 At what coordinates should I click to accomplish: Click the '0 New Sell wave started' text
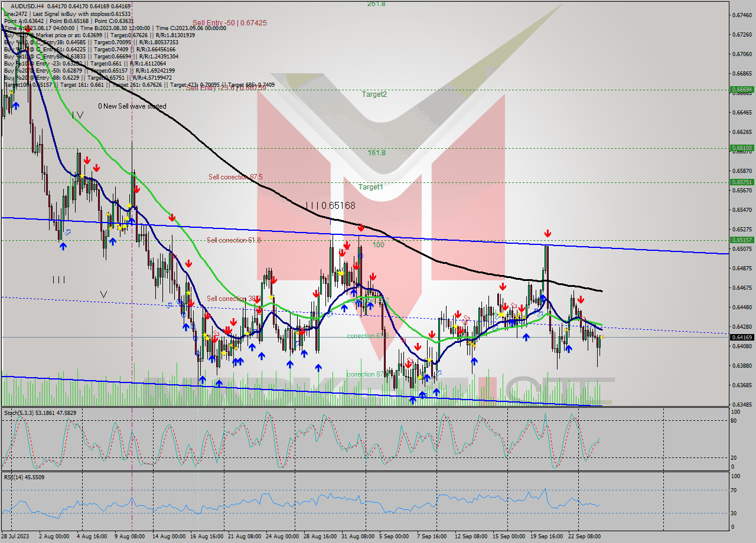133,106
